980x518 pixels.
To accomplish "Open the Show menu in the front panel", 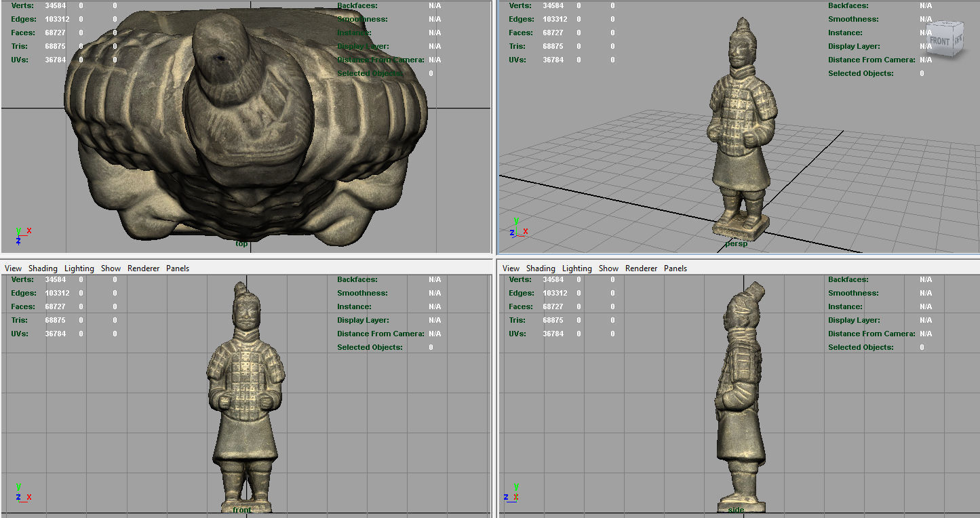I will click(x=111, y=268).
